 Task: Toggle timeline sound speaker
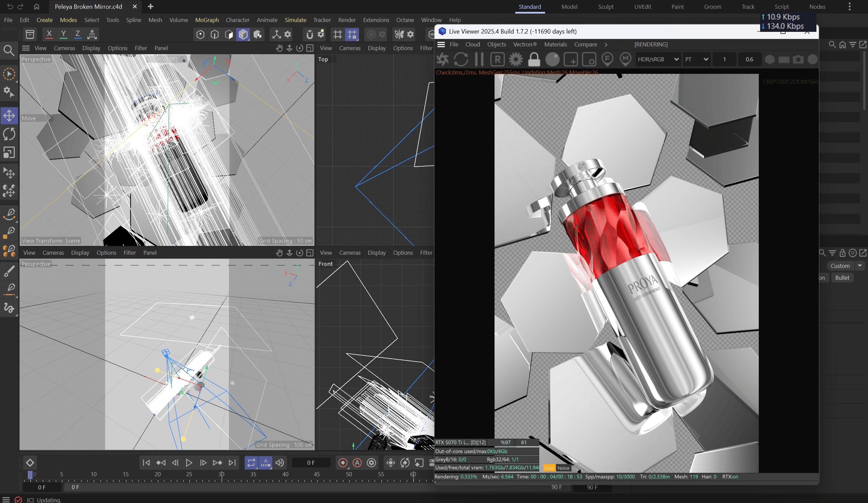click(x=280, y=463)
